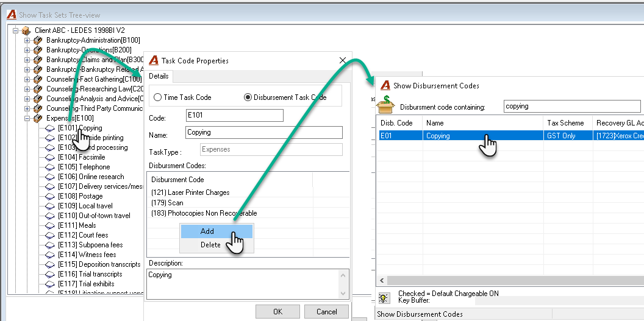Click the [E106] Online research task icon

tap(49, 177)
